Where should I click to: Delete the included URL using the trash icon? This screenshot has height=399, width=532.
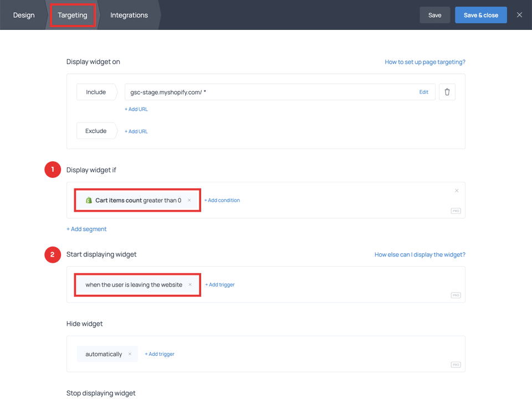[447, 91]
